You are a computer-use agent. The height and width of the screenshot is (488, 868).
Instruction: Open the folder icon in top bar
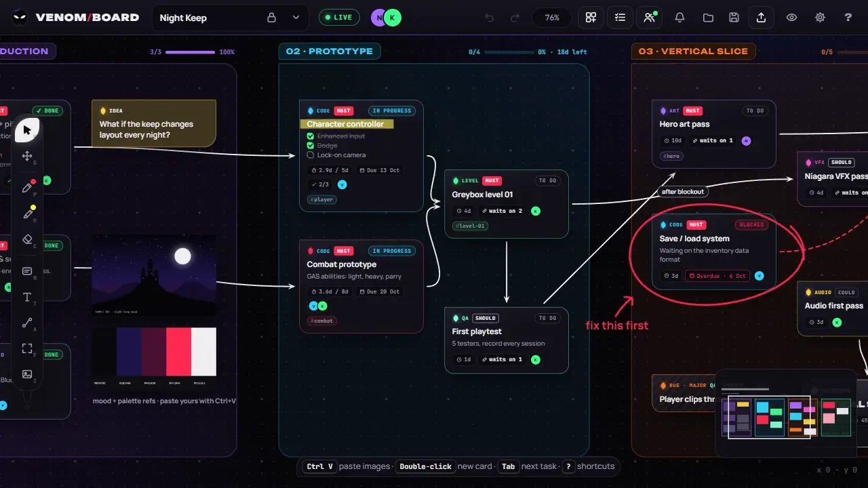708,18
